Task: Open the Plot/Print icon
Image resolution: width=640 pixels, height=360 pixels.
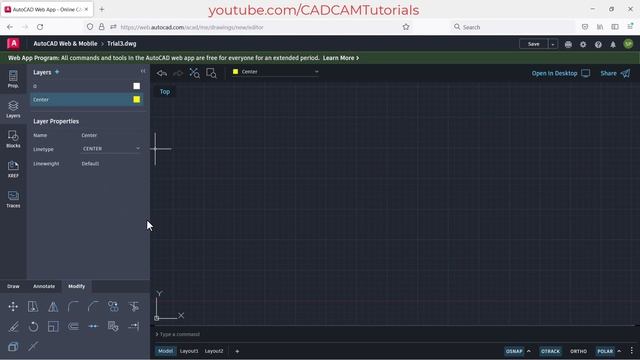Action: click(x=568, y=44)
